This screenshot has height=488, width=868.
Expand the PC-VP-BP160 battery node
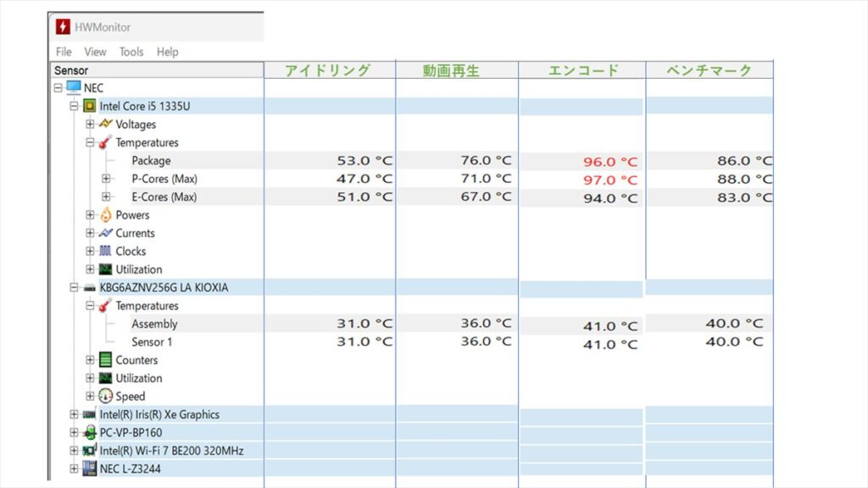[x=74, y=433]
